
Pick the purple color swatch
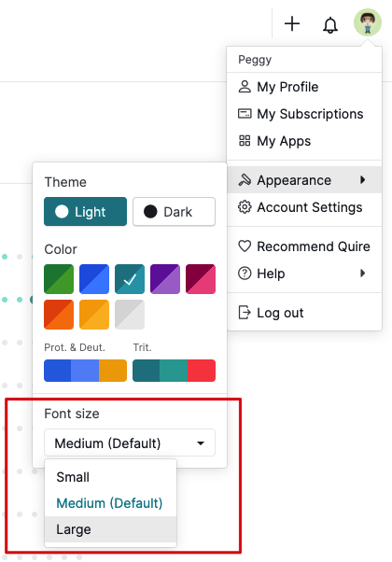165,279
